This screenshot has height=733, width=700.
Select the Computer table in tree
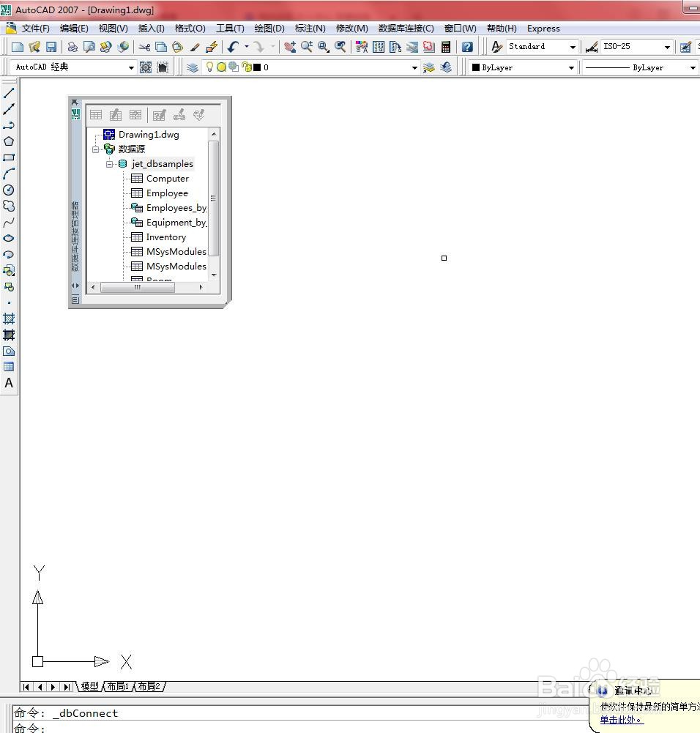[x=167, y=179]
